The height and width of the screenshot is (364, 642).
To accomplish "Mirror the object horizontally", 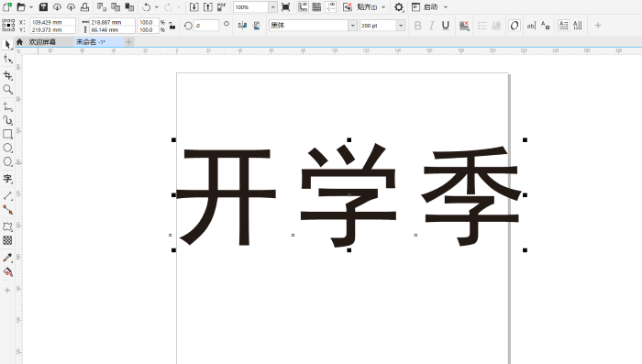I will pos(243,26).
